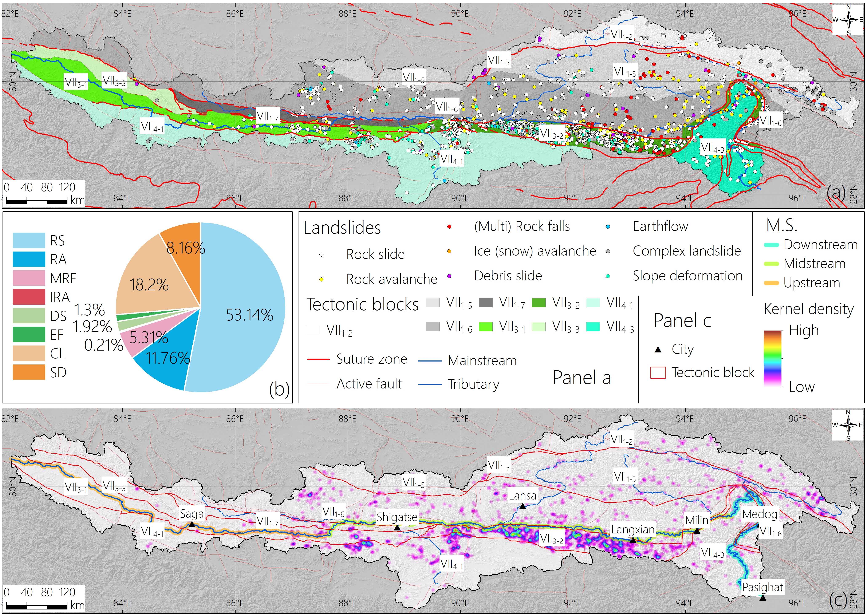Click the compass rose in panel c

click(x=848, y=426)
